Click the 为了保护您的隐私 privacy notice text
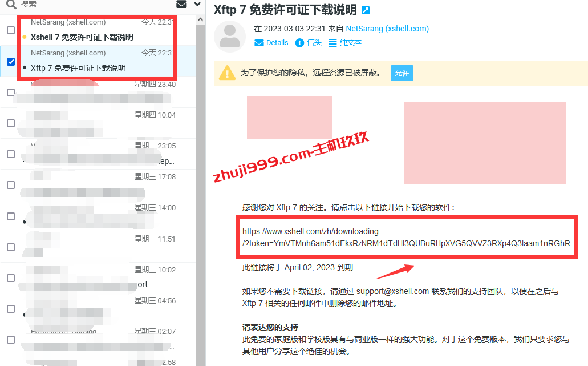This screenshot has height=366, width=588. point(311,73)
